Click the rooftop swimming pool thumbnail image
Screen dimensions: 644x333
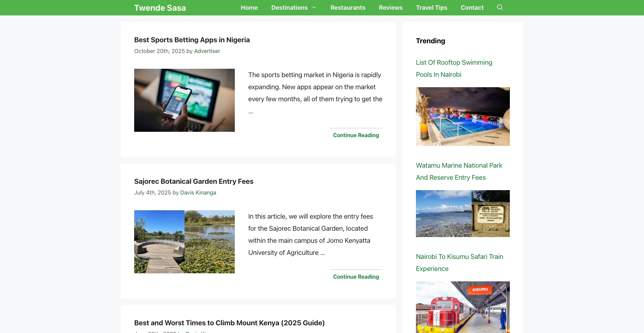[x=463, y=116]
